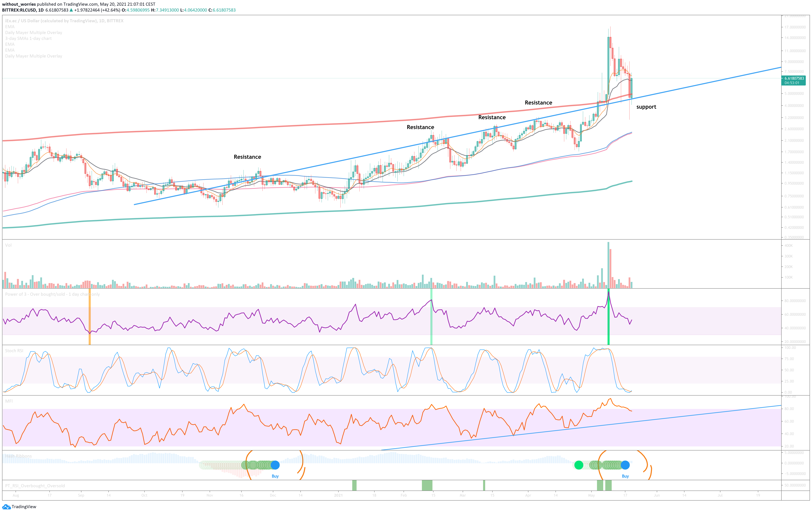Open the without_worries author name
This screenshot has height=513, width=812.
tap(19, 4)
